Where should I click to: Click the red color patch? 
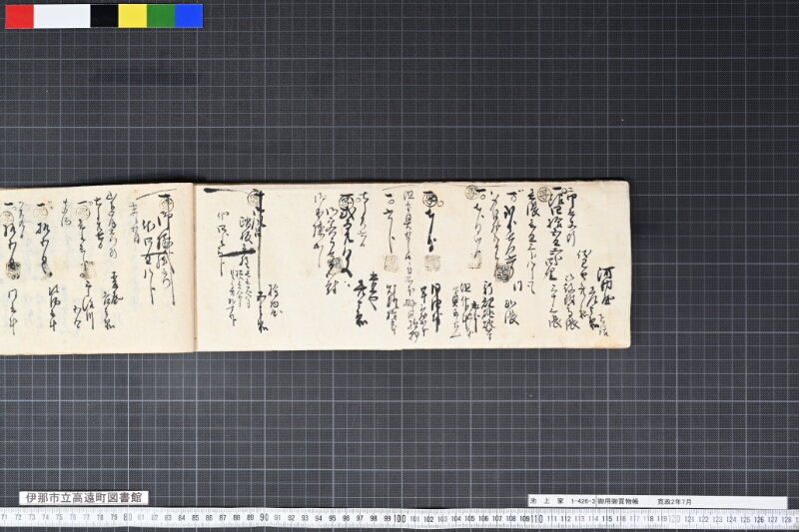pyautogui.click(x=19, y=16)
